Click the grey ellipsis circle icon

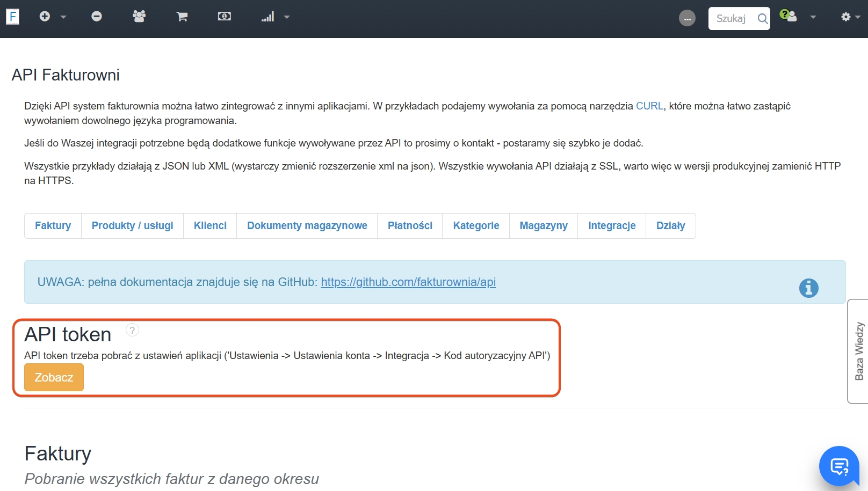[687, 18]
